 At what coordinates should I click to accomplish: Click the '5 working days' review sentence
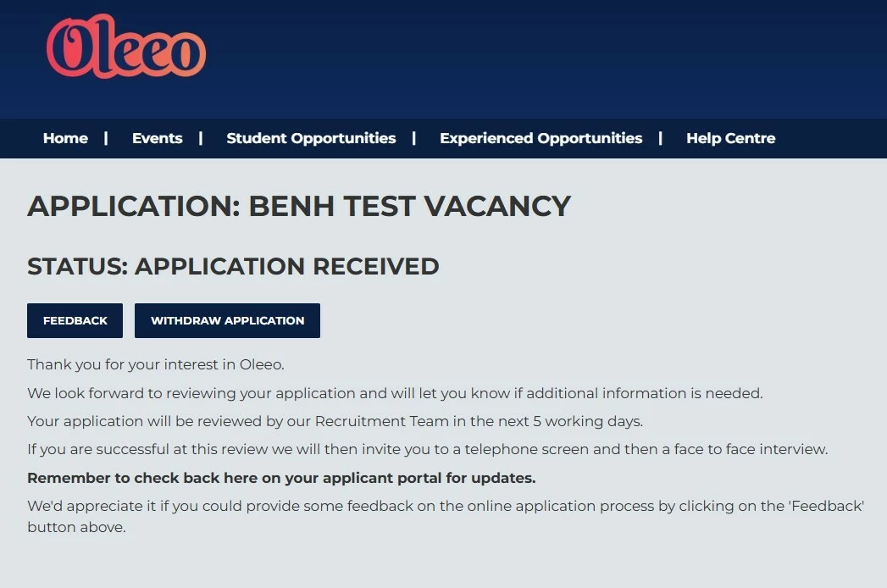335,421
